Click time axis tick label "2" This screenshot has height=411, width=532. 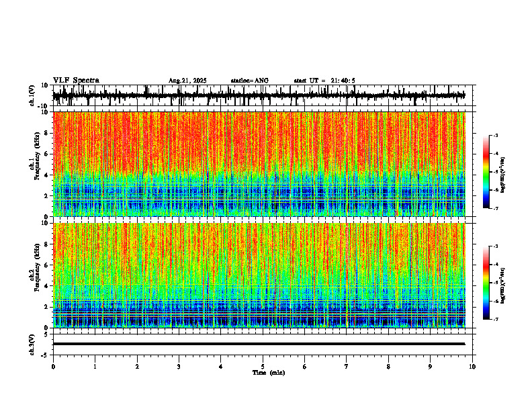click(137, 367)
